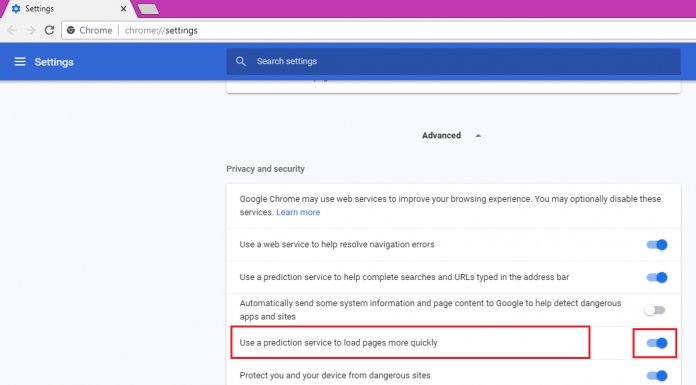The image size is (696, 385).
Task: Click into the Search settings field
Action: (453, 61)
